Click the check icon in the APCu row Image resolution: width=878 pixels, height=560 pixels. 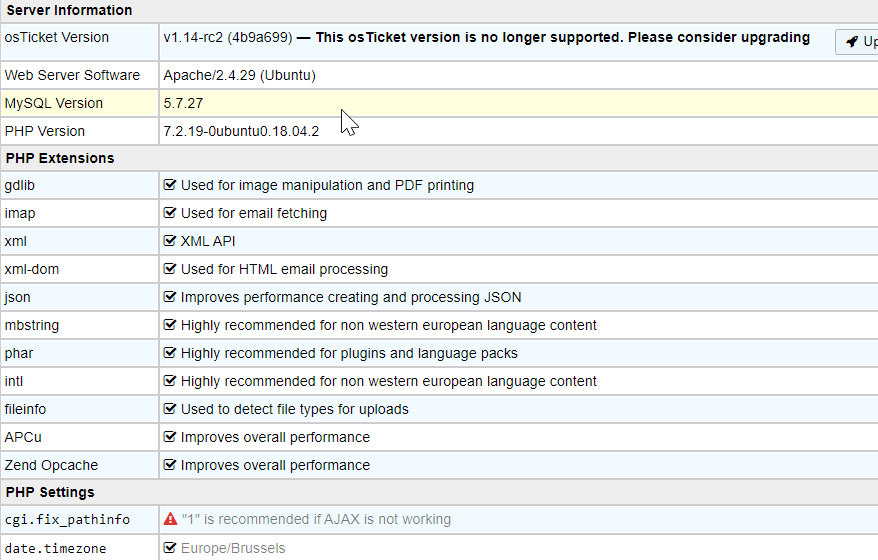(170, 436)
